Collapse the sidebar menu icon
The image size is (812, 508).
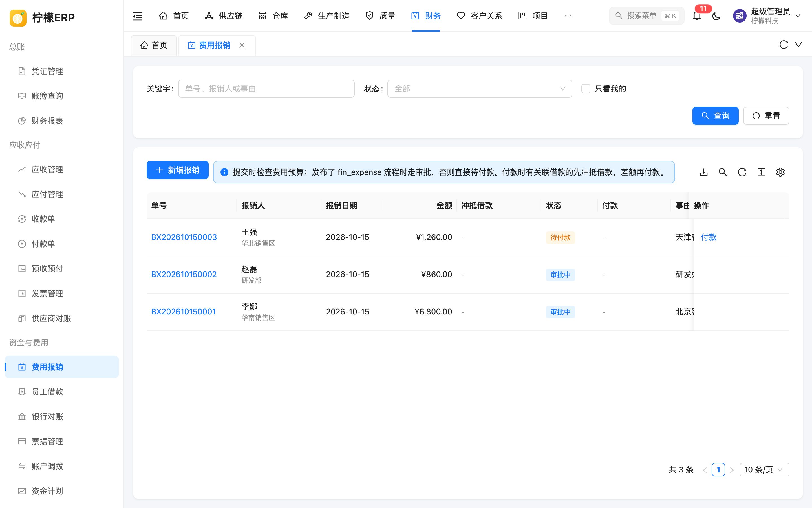(x=138, y=16)
